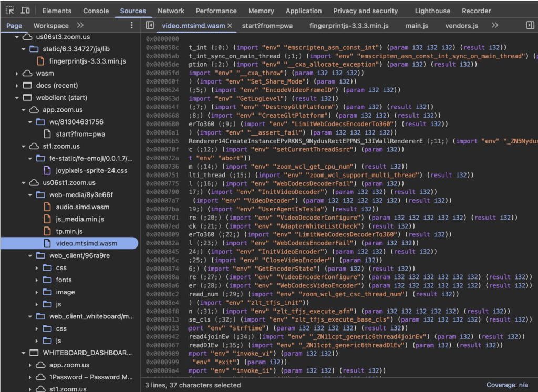The height and width of the screenshot is (392, 538).
Task: Click the tp.min.js file icon
Action: pos(47,231)
